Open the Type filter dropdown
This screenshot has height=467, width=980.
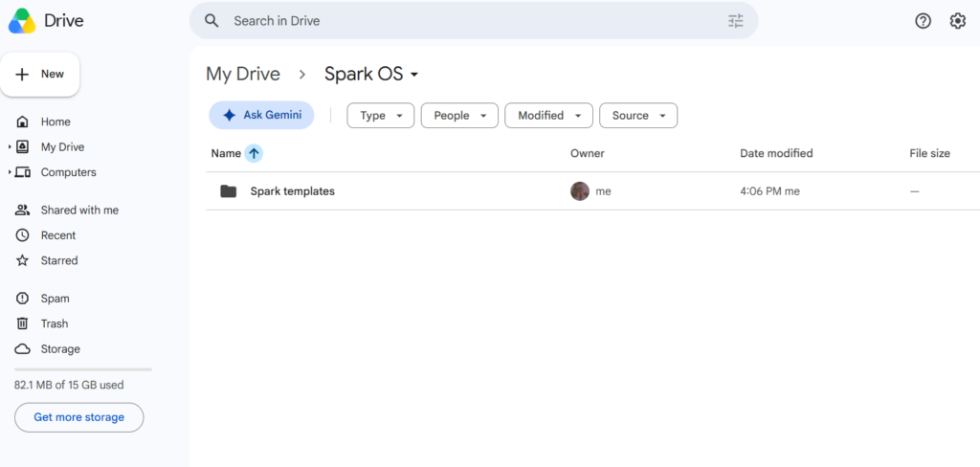coord(381,116)
